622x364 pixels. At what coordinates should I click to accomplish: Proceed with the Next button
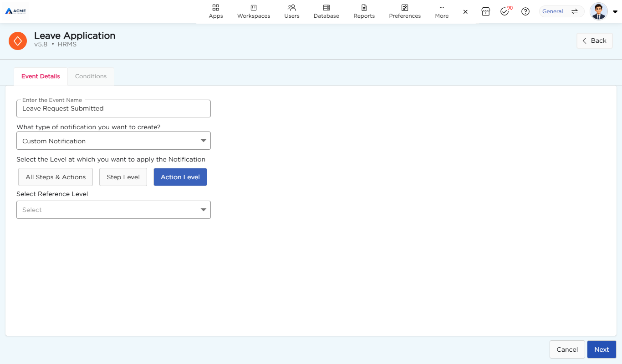pos(602,349)
